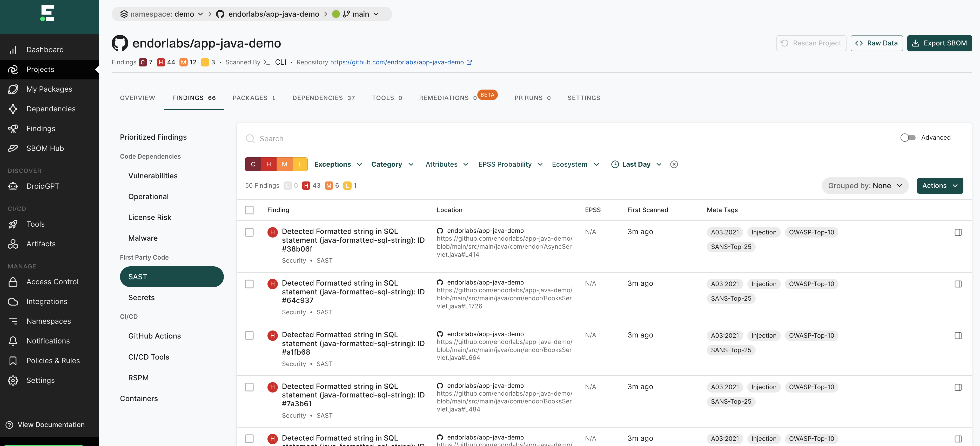Screen dimensions: 980x446
Task: Click the Artifacts icon in the sidebar
Action: click(x=13, y=244)
